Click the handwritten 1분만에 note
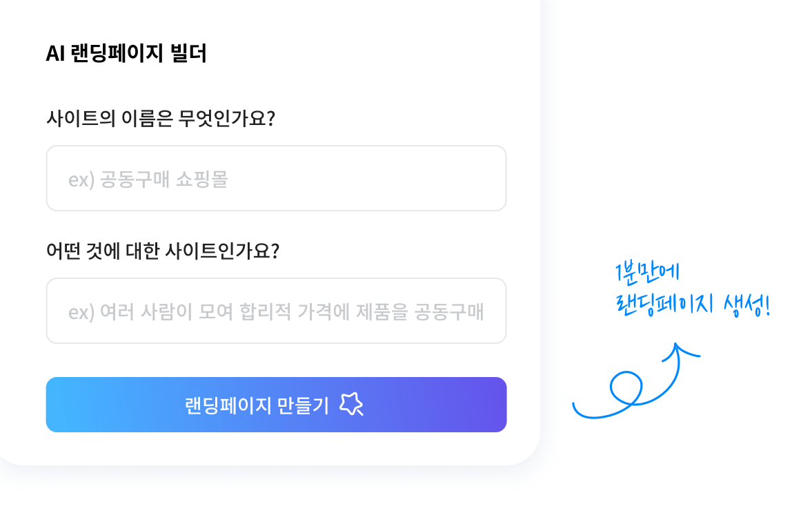The width and height of the screenshot is (812, 511). [x=647, y=272]
